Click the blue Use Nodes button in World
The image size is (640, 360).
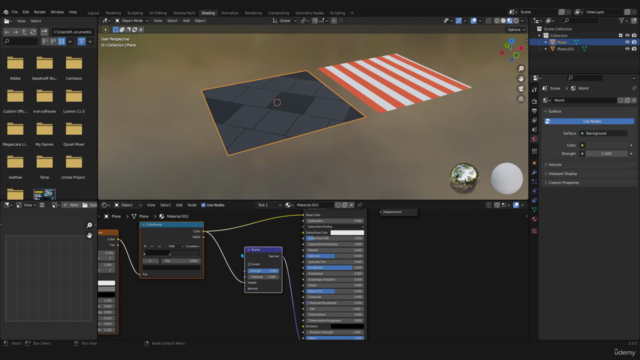click(x=589, y=121)
